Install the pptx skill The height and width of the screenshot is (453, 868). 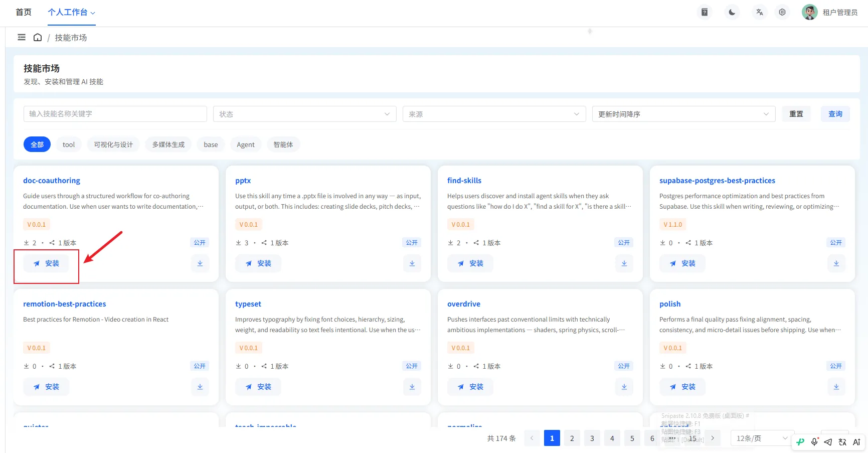pyautogui.click(x=258, y=263)
